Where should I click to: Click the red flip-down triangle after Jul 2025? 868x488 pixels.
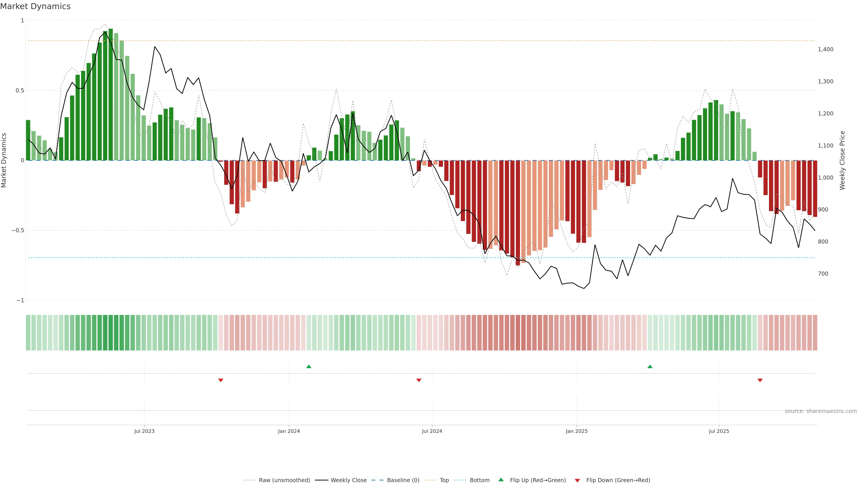tap(760, 380)
